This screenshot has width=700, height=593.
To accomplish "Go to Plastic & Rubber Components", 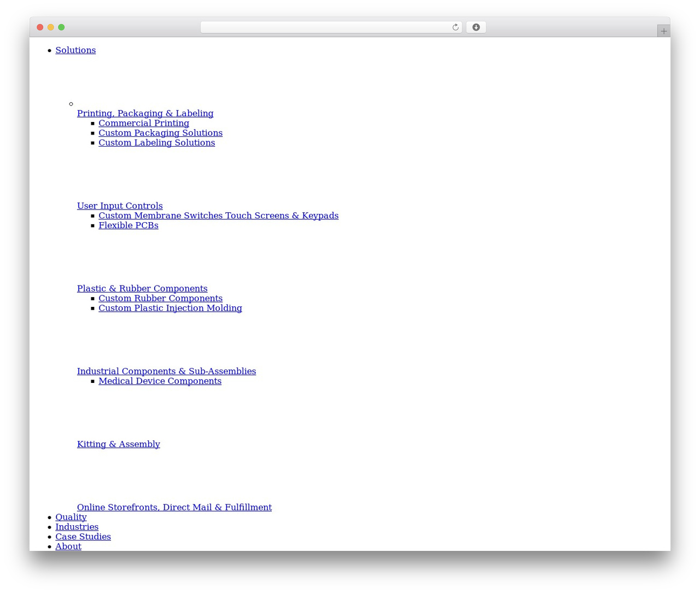I will [142, 289].
